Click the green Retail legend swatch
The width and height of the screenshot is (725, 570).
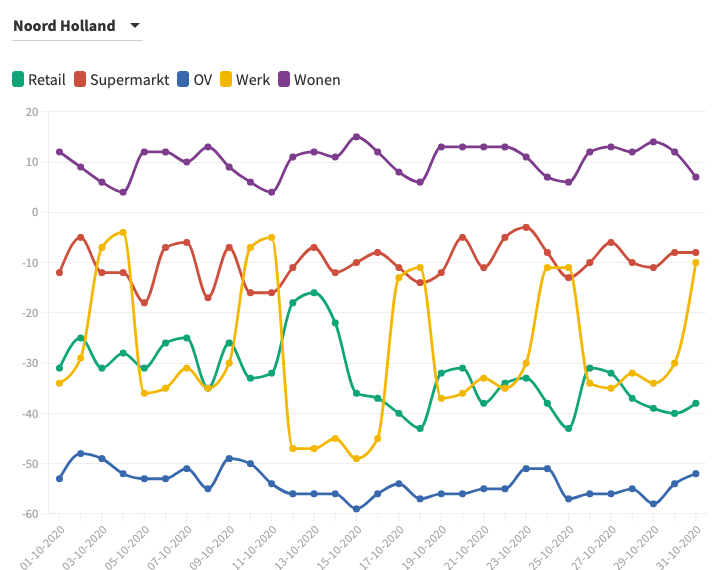19,80
